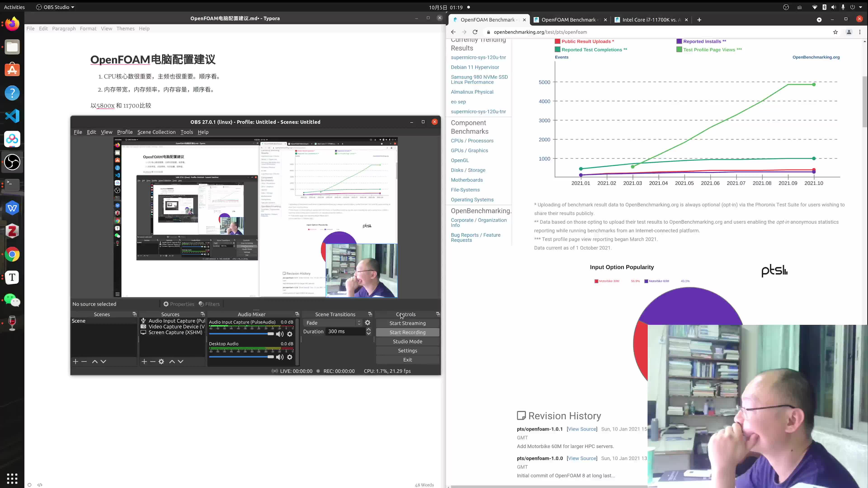
Task: Reload the Chrome page
Action: [x=475, y=32]
